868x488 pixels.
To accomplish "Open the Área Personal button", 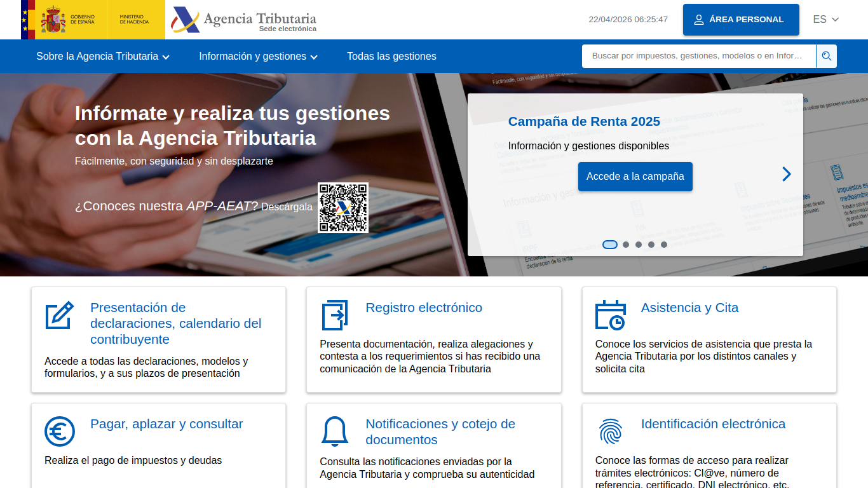I will 741,20.
